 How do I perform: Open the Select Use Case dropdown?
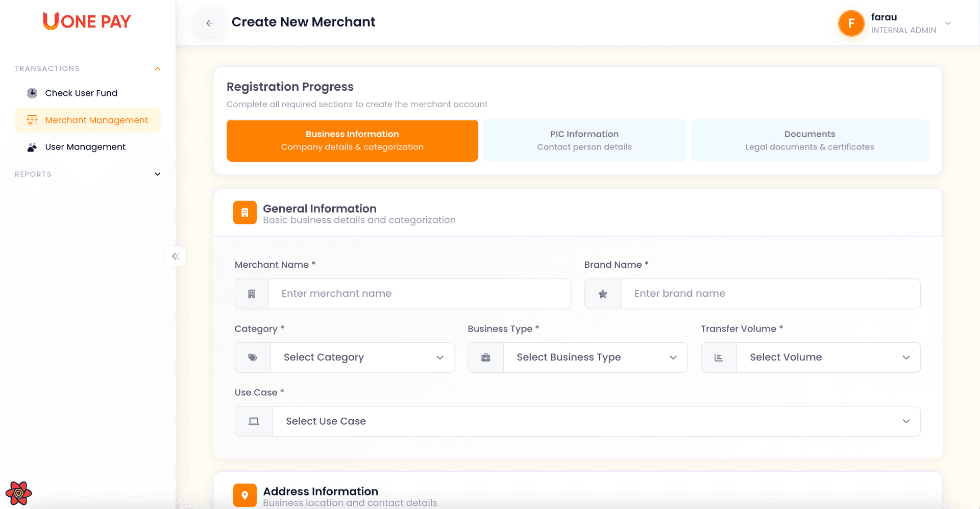coord(596,421)
